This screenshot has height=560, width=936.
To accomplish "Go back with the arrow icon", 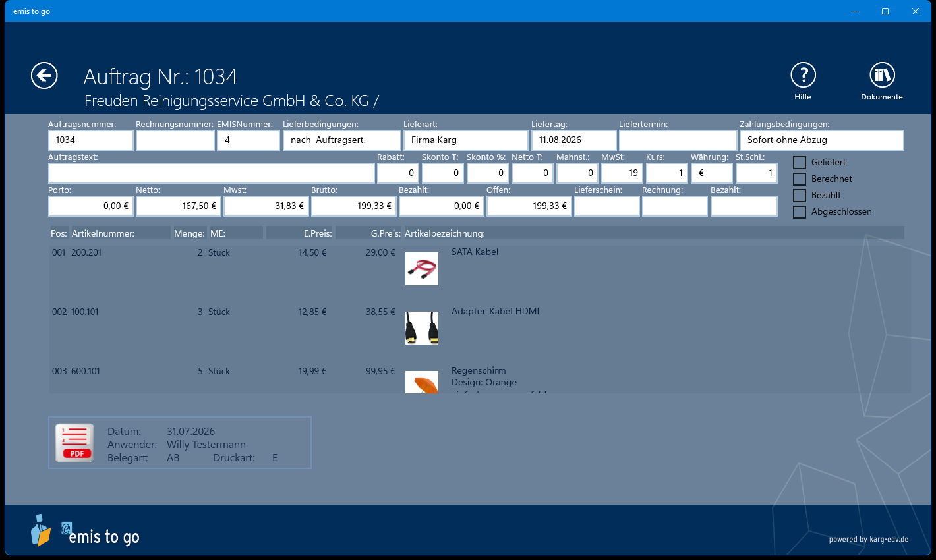I will (44, 76).
